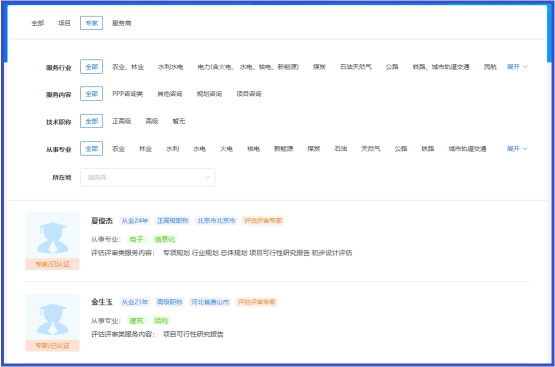Image resolution: width=555 pixels, height=367 pixels.
Task: Filter 从事专业 by 林业
Action: coord(145,149)
